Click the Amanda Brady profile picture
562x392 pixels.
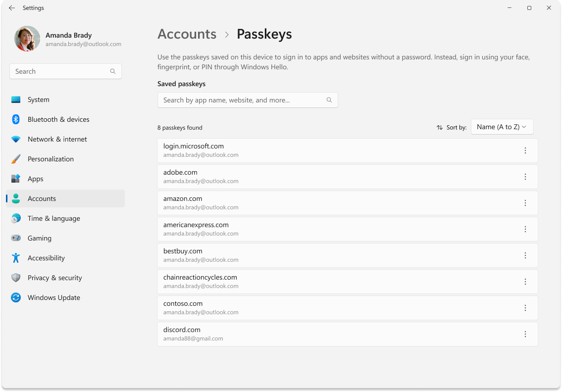27,38
